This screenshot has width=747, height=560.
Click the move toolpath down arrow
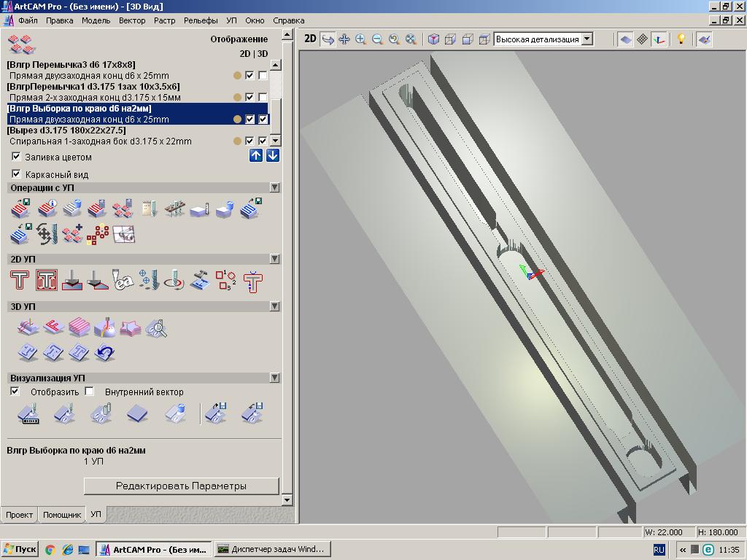coord(272,155)
